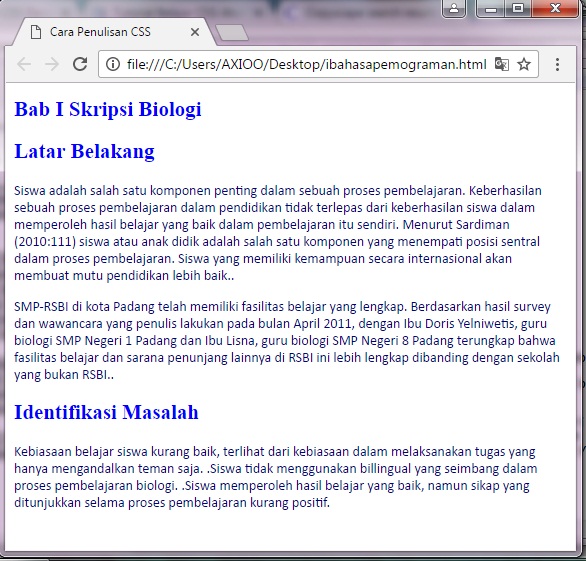586x561 pixels.
Task: Click the browser Forward arrow
Action: point(52,64)
